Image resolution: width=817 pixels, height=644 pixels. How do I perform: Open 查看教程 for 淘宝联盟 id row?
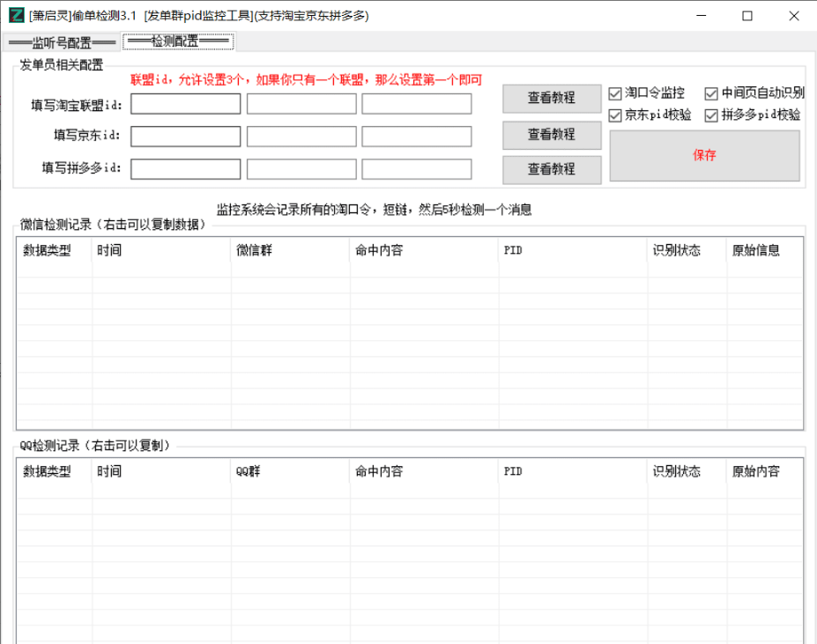click(x=552, y=98)
